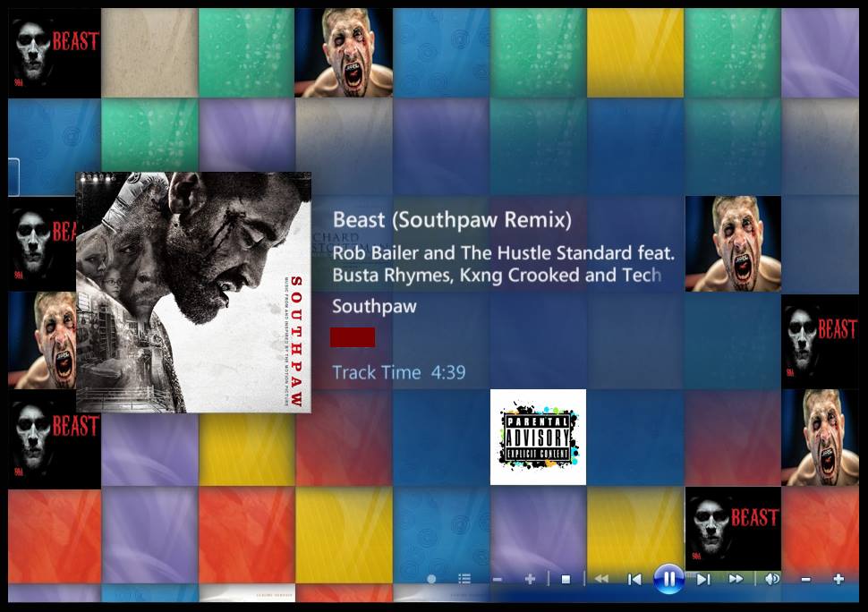
Task: Click the song title Beast (Southpaw Remix)
Action: click(452, 220)
